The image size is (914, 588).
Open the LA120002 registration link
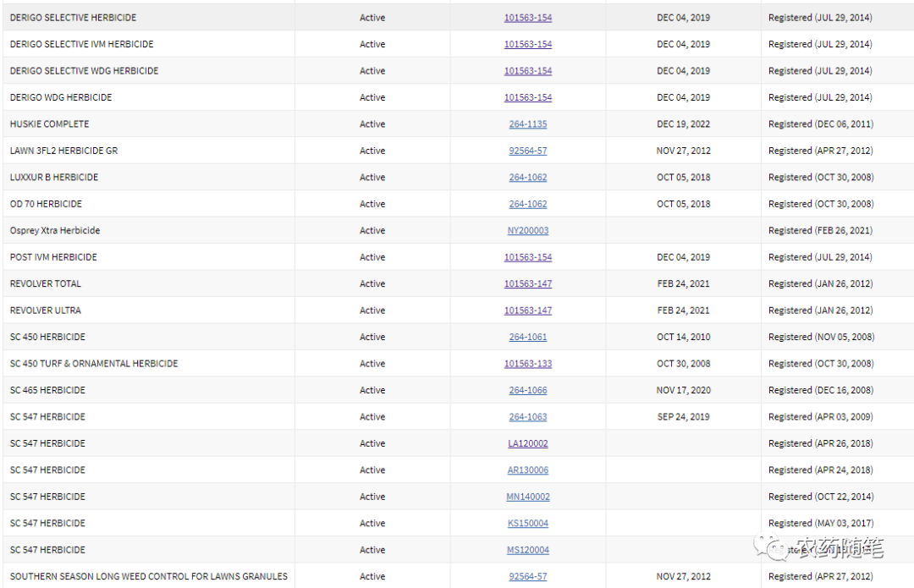tap(527, 443)
